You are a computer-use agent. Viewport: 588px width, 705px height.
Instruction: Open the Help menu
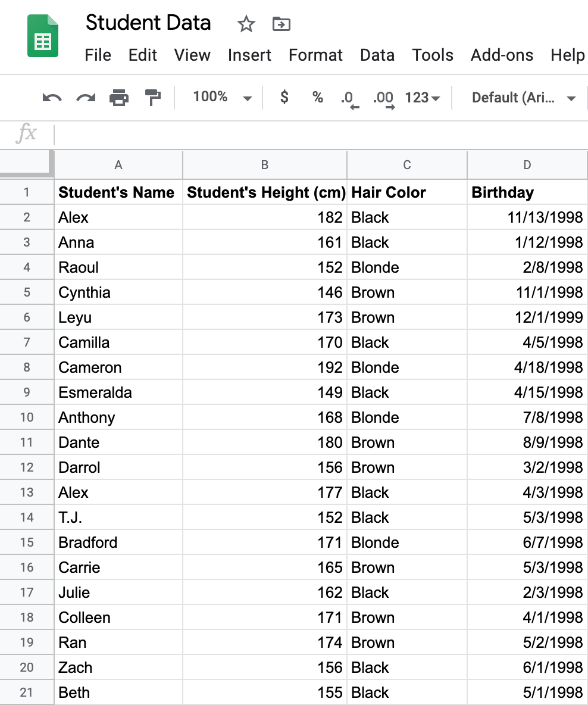pyautogui.click(x=568, y=55)
